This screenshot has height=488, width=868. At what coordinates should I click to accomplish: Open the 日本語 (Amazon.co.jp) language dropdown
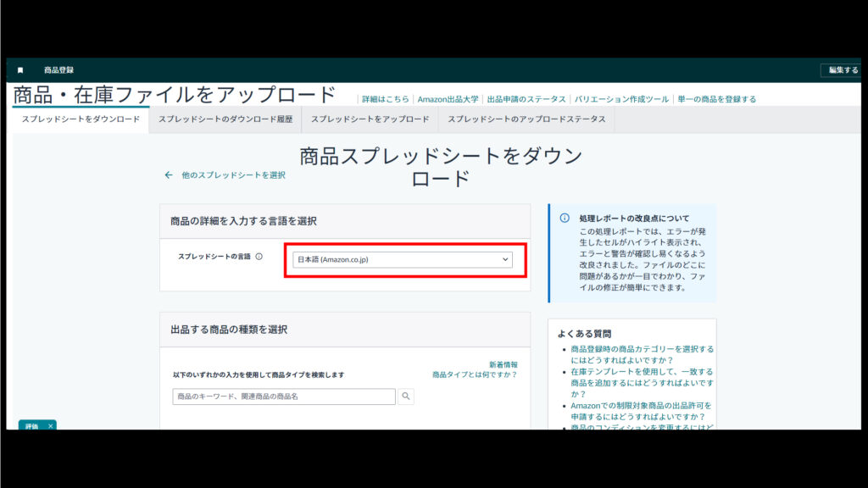[403, 259]
